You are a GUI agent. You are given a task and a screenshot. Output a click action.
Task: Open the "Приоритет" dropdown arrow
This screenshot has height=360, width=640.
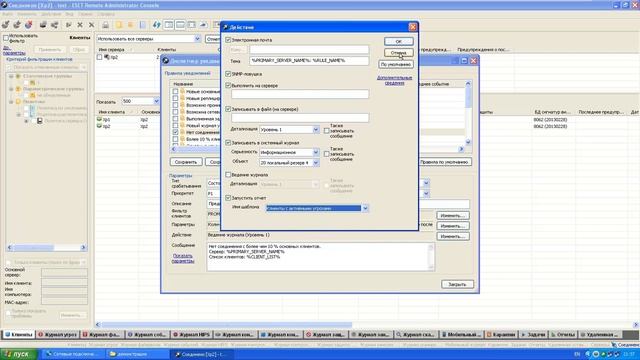[426, 193]
